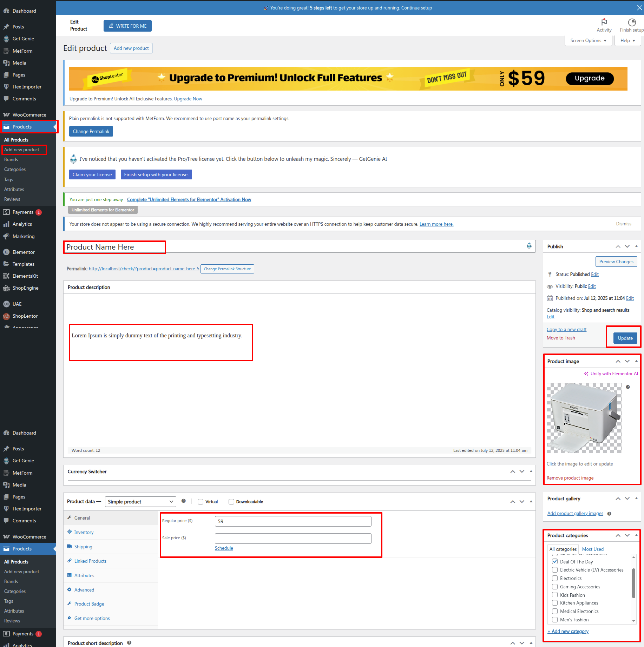Image resolution: width=644 pixels, height=647 pixels.
Task: Collapse the Publish panel toggle triangle
Action: [x=636, y=246]
